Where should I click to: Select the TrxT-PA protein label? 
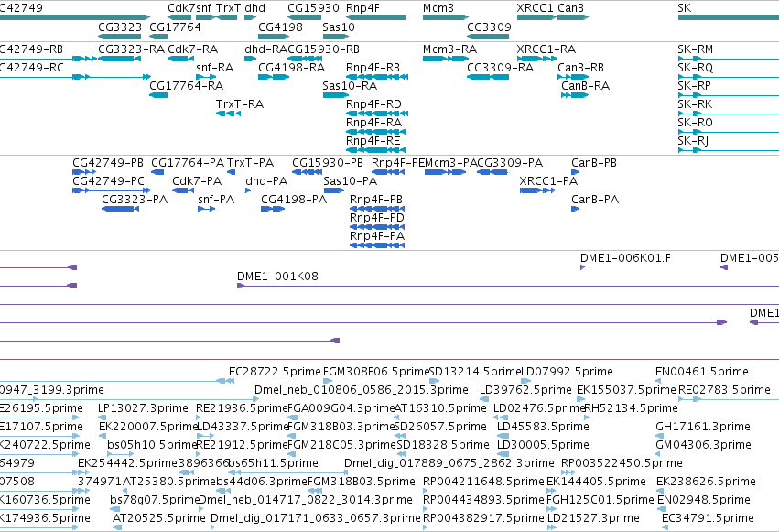pos(251,163)
